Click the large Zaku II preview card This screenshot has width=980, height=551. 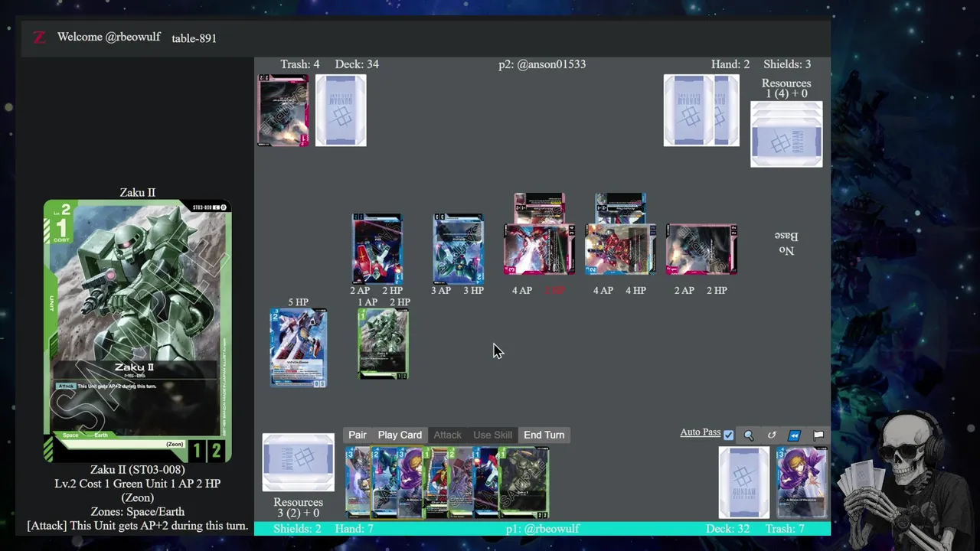(137, 331)
